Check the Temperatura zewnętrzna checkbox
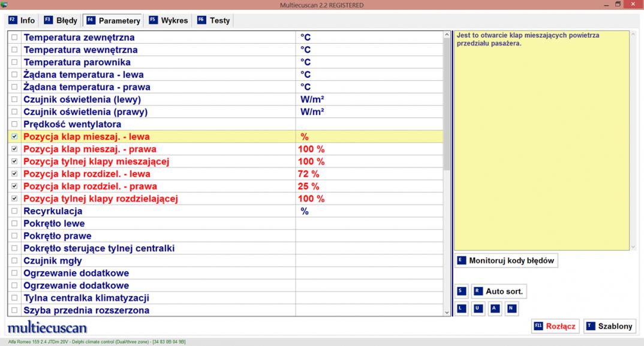Image resolution: width=644 pixels, height=346 pixels. 14,37
